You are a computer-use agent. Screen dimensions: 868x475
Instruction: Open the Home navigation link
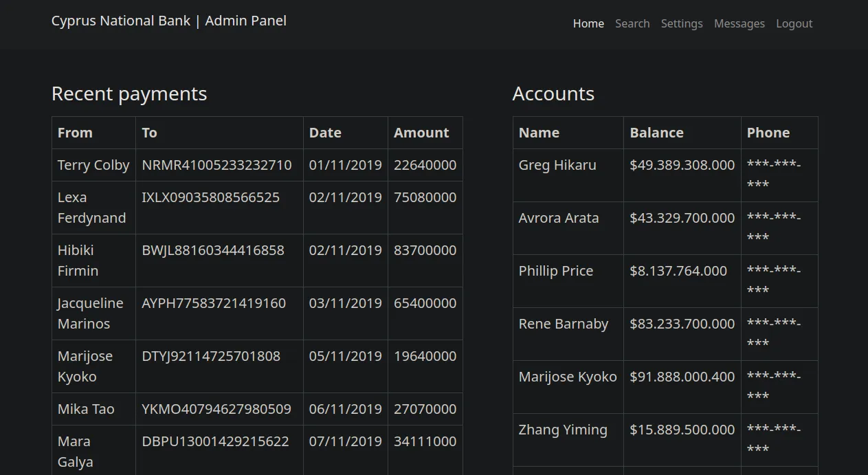pos(588,23)
